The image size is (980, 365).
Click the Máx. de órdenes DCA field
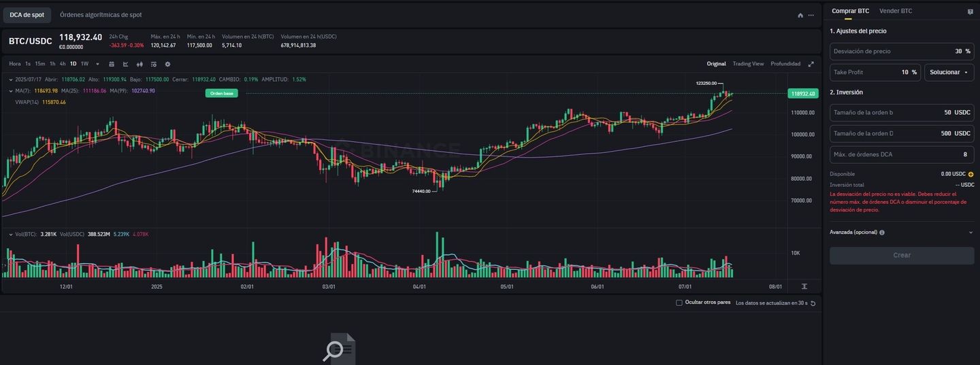pos(902,154)
